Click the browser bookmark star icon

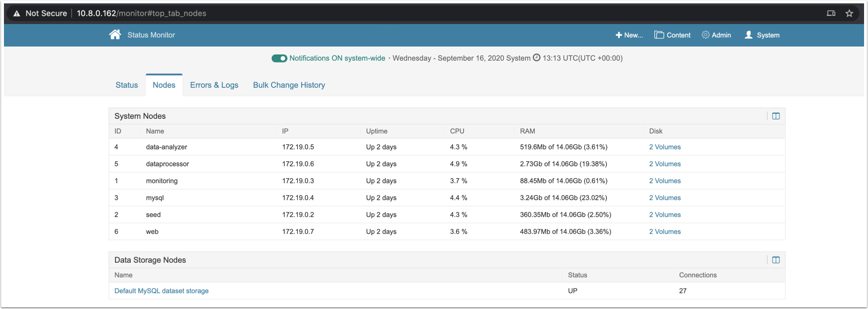849,13
